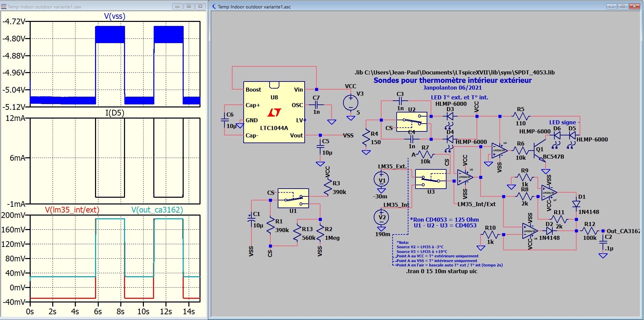Click resistor R2 1Meg
The image size is (644, 320).
320,233
